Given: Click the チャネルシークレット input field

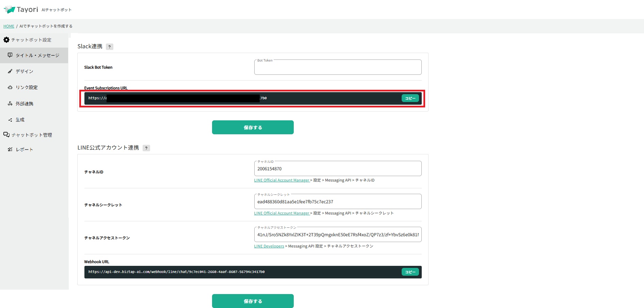Looking at the screenshot, I should tap(338, 202).
